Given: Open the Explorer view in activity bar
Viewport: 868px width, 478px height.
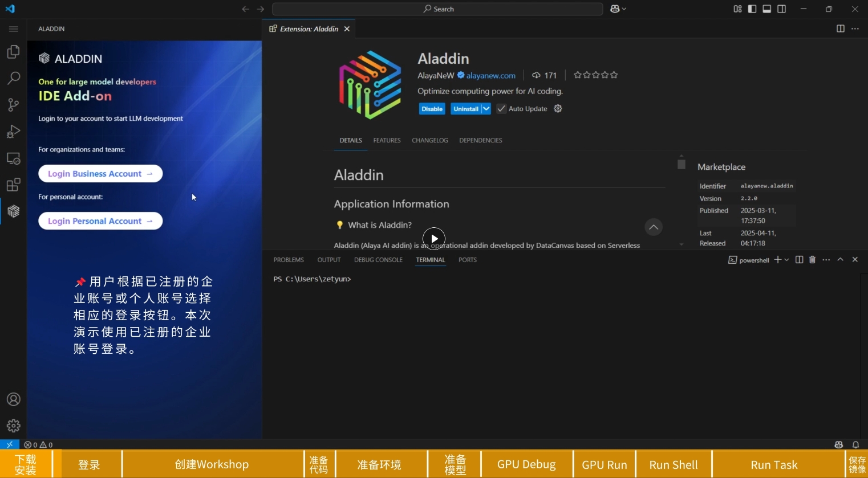Looking at the screenshot, I should [x=13, y=52].
